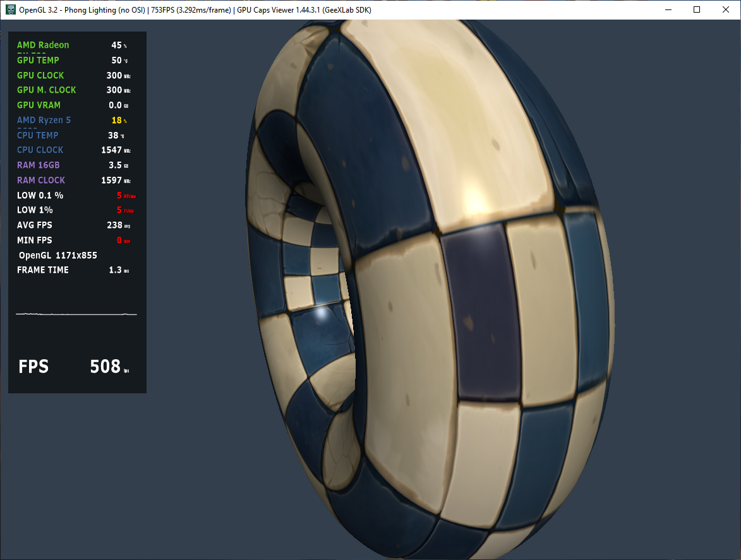741x560 pixels.
Task: Click the large 'FPS' label at overlay bottom
Action: pos(33,366)
